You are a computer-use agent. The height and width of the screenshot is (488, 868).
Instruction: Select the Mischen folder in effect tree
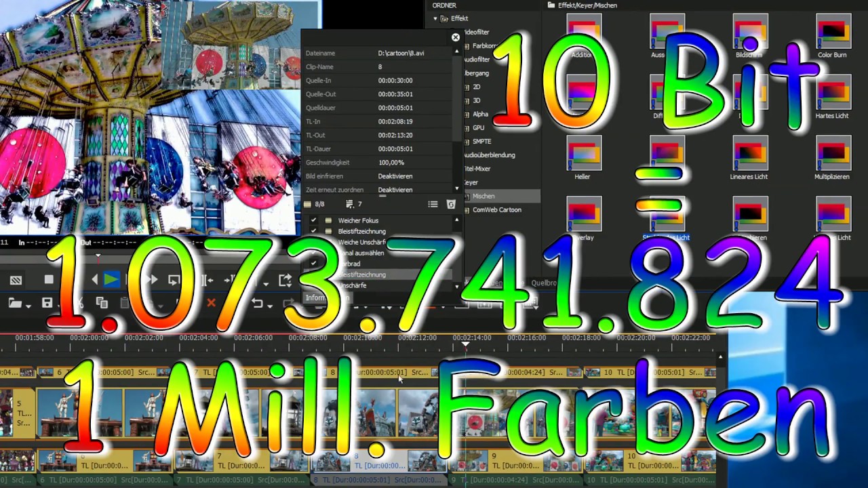point(484,196)
